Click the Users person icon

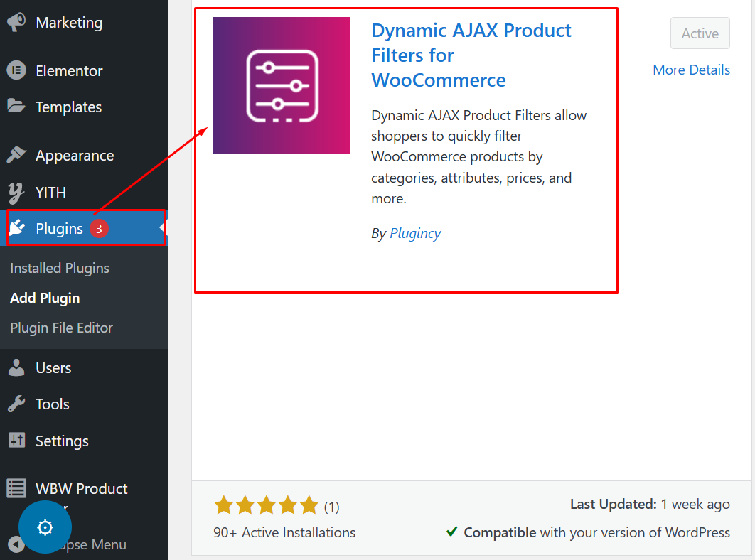[x=16, y=367]
